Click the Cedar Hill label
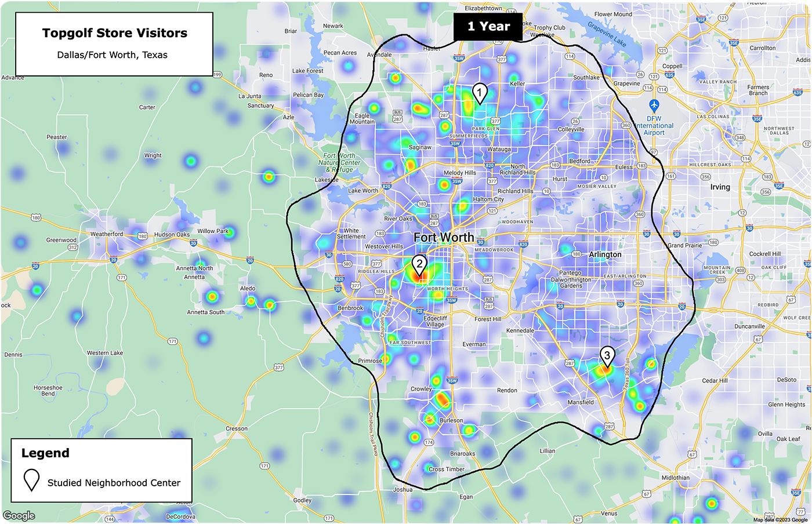The width and height of the screenshot is (812, 524). [x=715, y=381]
